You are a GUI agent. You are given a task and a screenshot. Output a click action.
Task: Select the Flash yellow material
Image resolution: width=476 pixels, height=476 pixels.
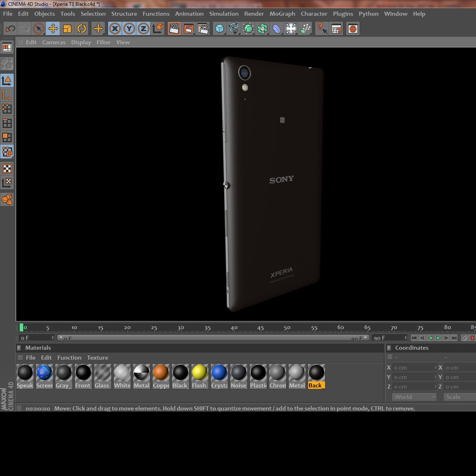pos(200,372)
